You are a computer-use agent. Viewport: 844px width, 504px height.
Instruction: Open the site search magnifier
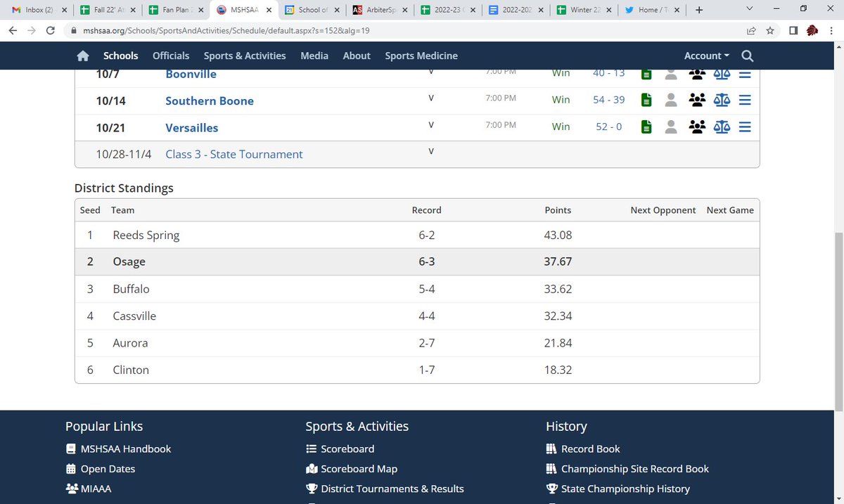(747, 56)
